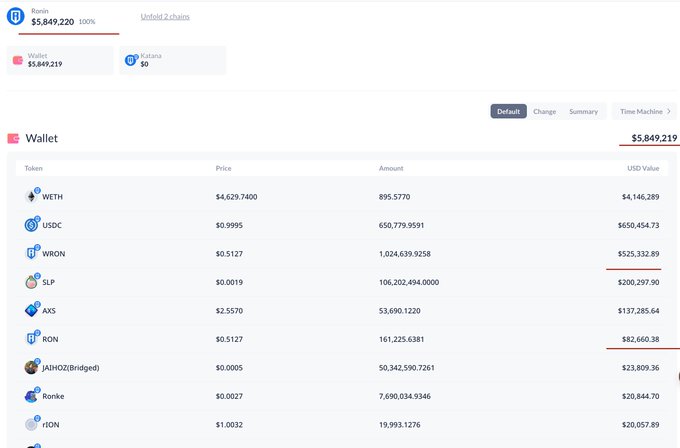
Task: Click the USDC token icon
Action: click(x=31, y=225)
